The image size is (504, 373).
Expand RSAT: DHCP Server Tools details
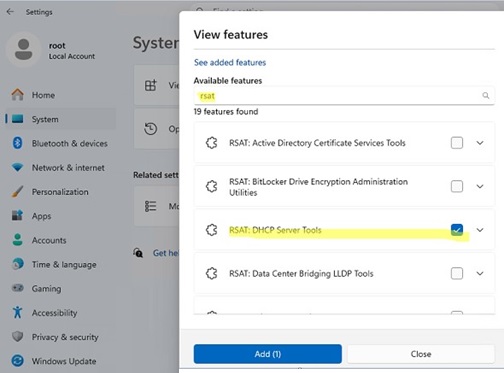(x=480, y=230)
